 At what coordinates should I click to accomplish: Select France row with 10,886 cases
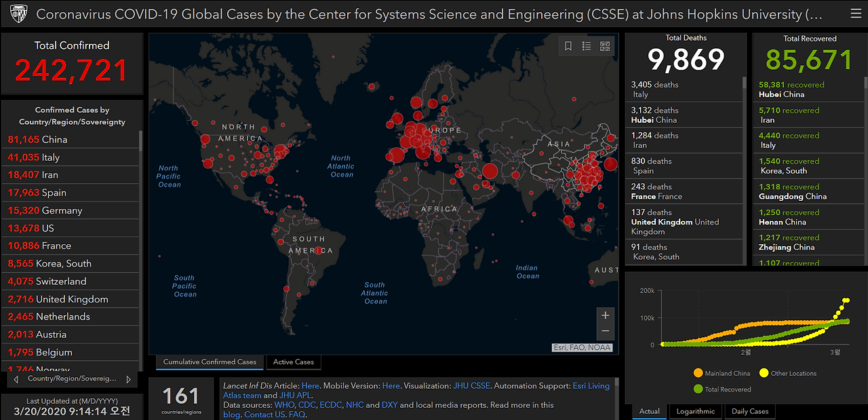[x=71, y=246]
